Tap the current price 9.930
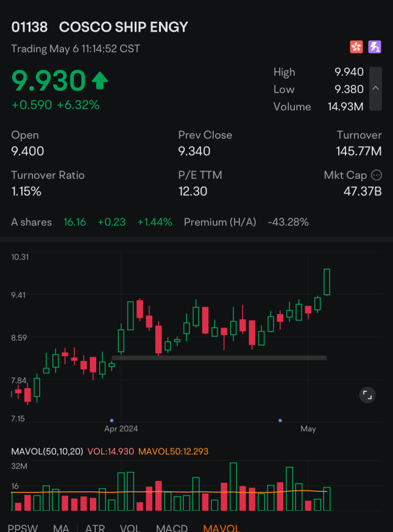The height and width of the screenshot is (532, 393). pos(49,81)
